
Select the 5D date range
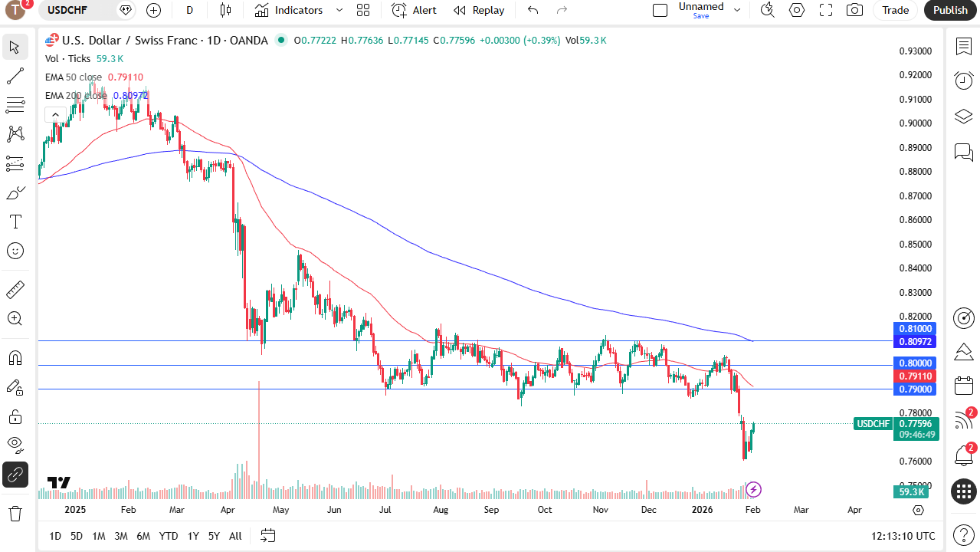pyautogui.click(x=77, y=536)
